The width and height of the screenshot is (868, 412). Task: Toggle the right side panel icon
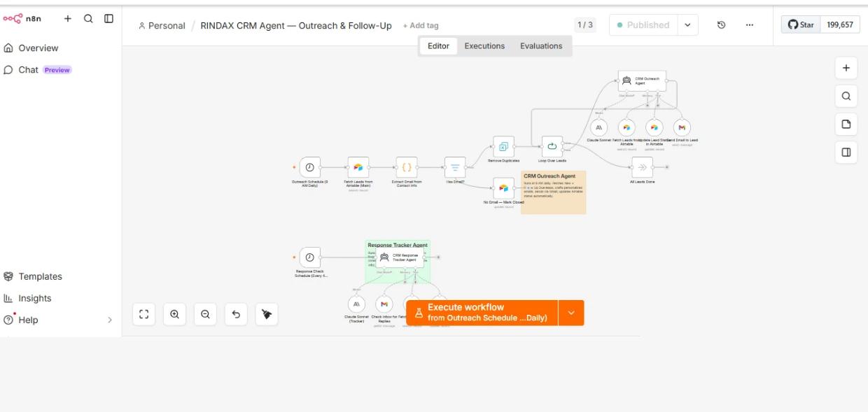coord(846,152)
